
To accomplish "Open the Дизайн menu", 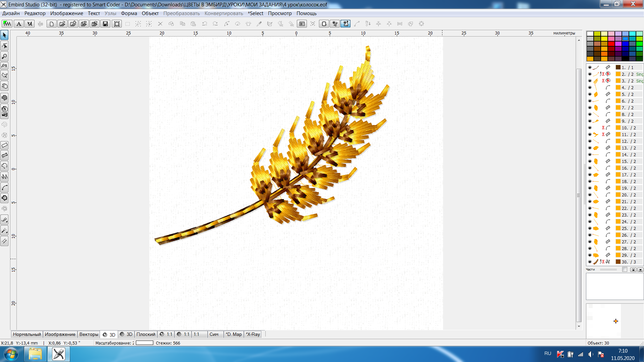I will [x=11, y=13].
